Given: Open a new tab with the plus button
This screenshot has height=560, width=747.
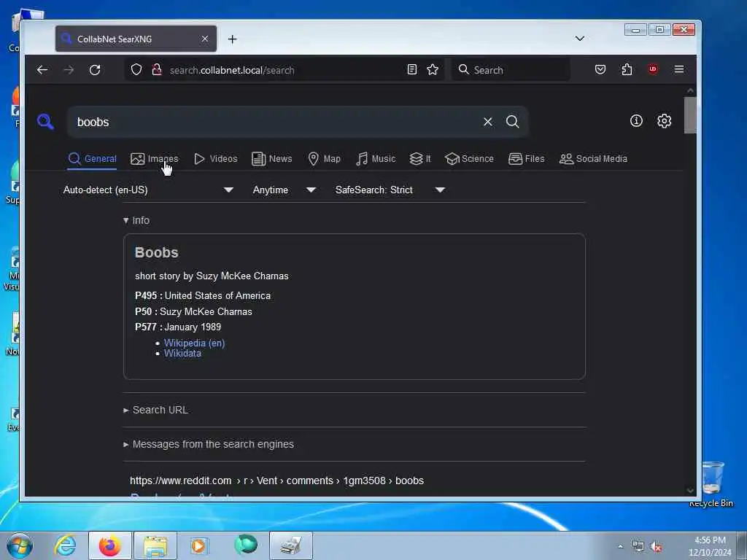Looking at the screenshot, I should pos(232,39).
